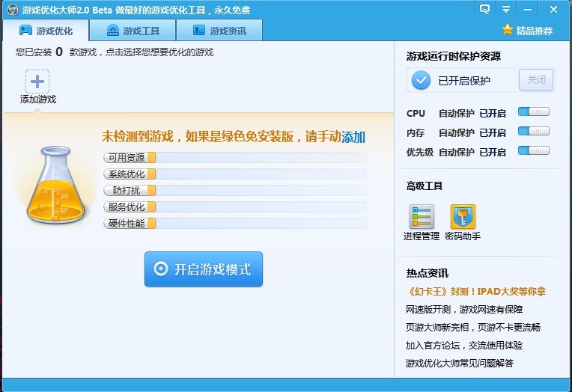
Task: Click the star 精品推荐 icon
Action: (508, 31)
